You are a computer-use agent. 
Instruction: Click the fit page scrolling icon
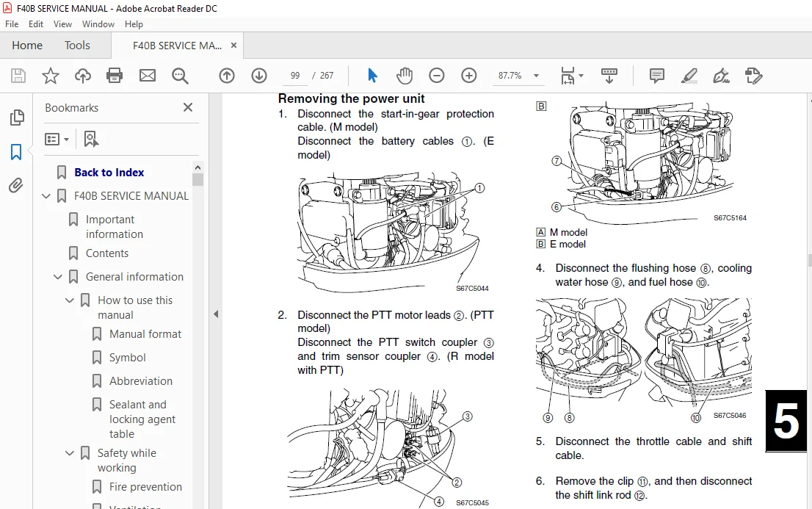[568, 76]
